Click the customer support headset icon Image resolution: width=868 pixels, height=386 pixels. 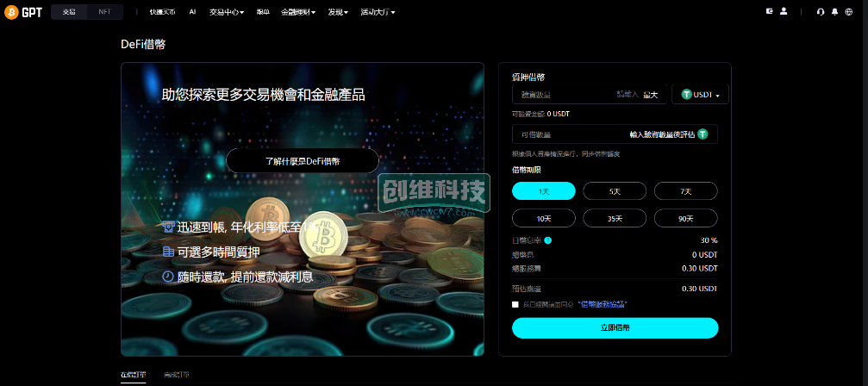point(821,11)
